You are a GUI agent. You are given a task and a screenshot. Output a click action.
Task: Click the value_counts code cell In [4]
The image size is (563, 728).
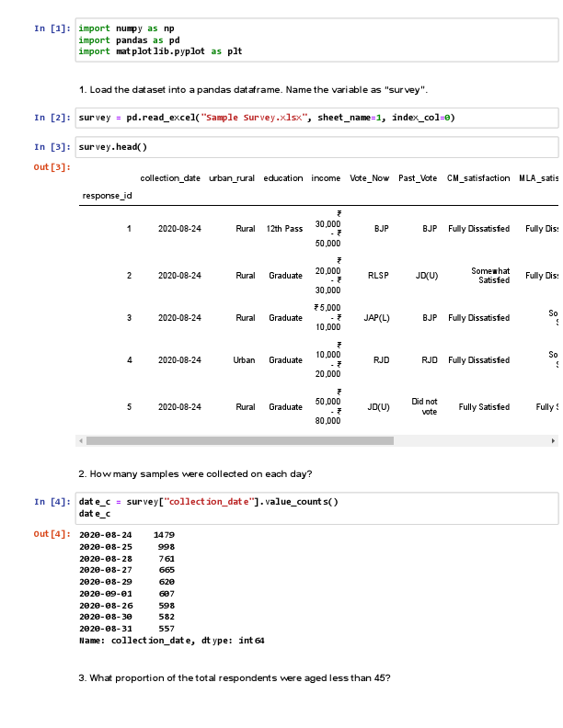(x=316, y=508)
